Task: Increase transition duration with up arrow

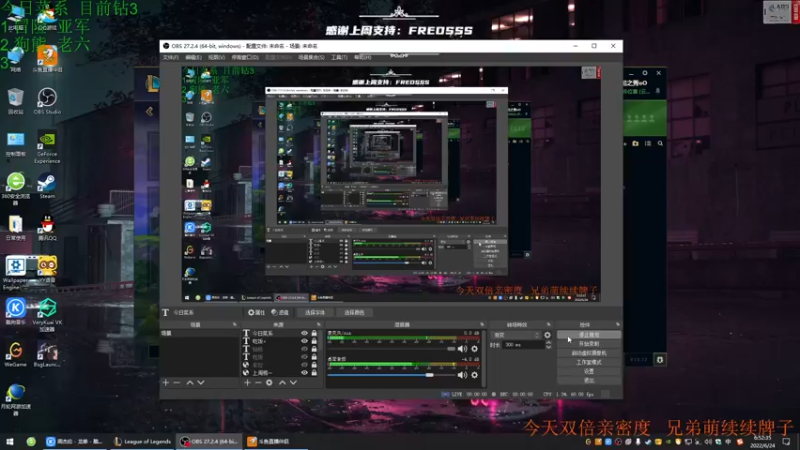Action: pyautogui.click(x=548, y=343)
